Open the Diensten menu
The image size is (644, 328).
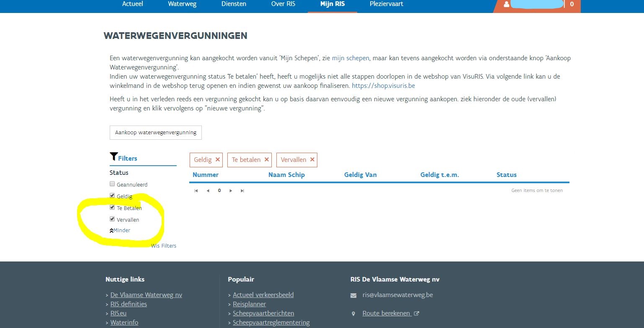[234, 4]
